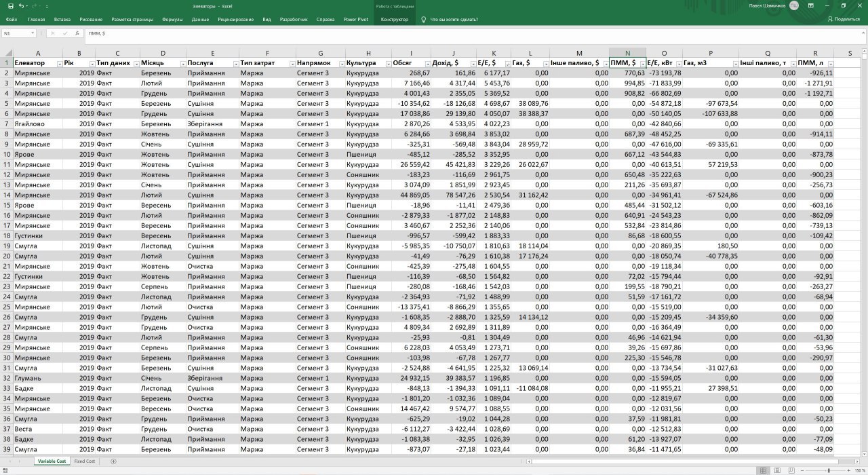This screenshot has width=868, height=475.
Task: Adjust the zoom slider handle
Action: tap(829, 470)
